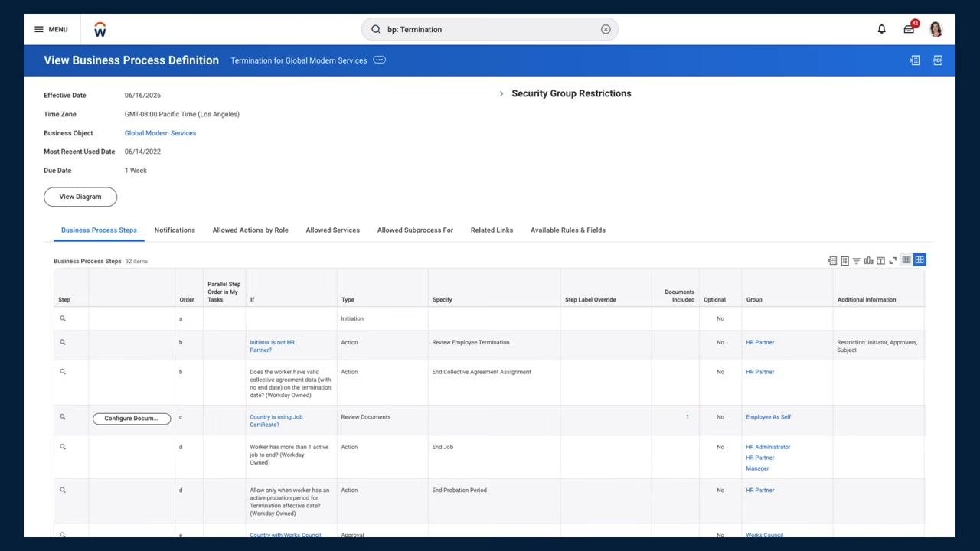Switch to standard grid view toggle
Screen dimensions: 980x551
920,260
